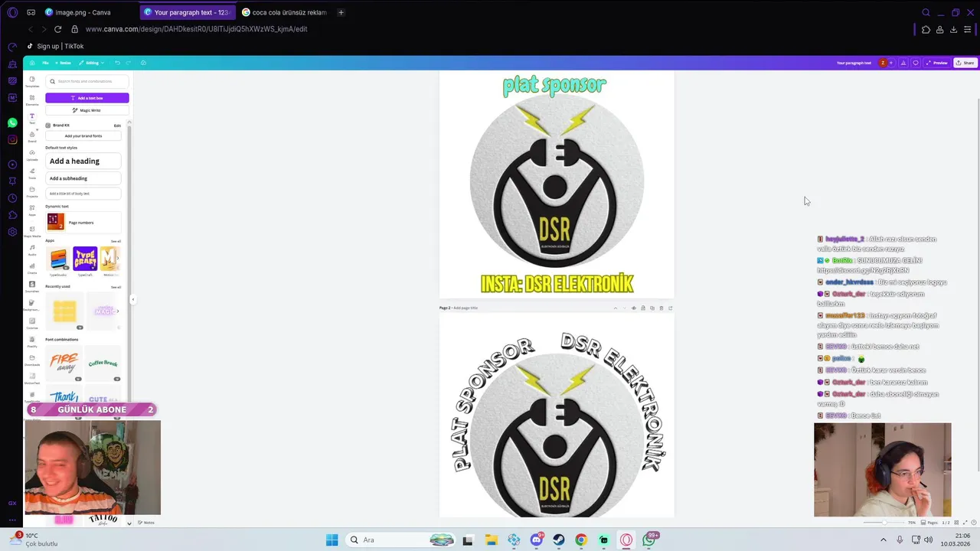The image size is (980, 551).
Task: Open Instagram in browser sidebar
Action: click(12, 139)
